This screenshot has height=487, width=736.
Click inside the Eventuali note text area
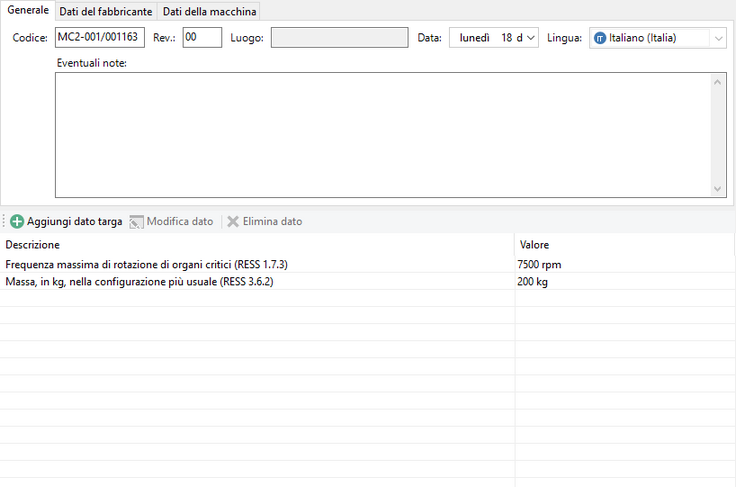click(380, 134)
